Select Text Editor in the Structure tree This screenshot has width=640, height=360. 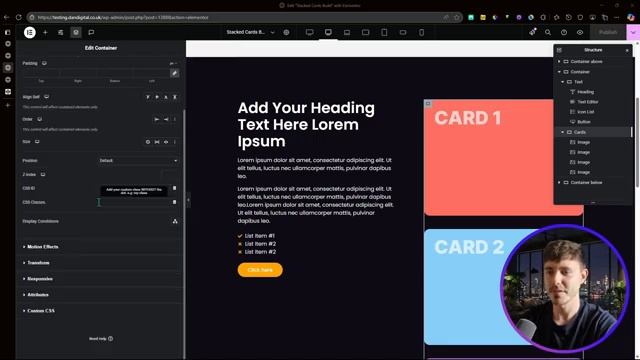pyautogui.click(x=587, y=102)
